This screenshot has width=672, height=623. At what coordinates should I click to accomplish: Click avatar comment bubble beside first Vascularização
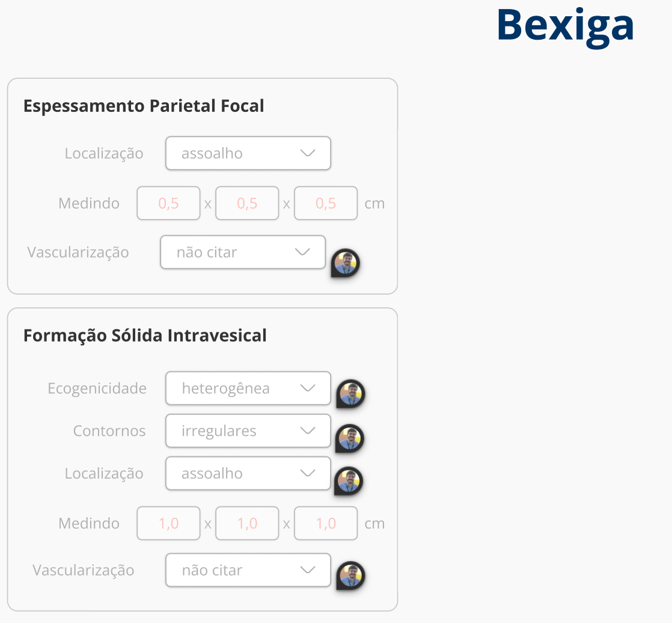(x=346, y=263)
